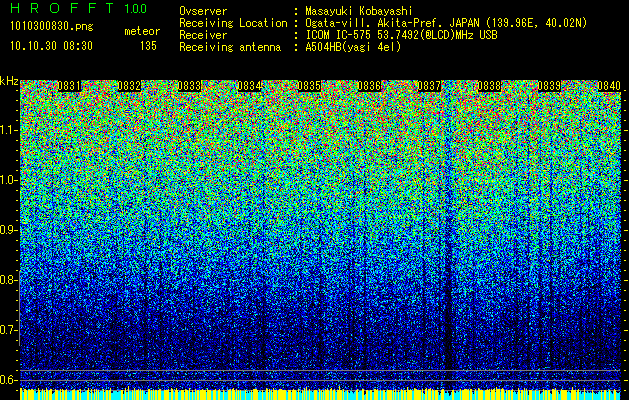Click the 0840 time marker

(x=609, y=86)
